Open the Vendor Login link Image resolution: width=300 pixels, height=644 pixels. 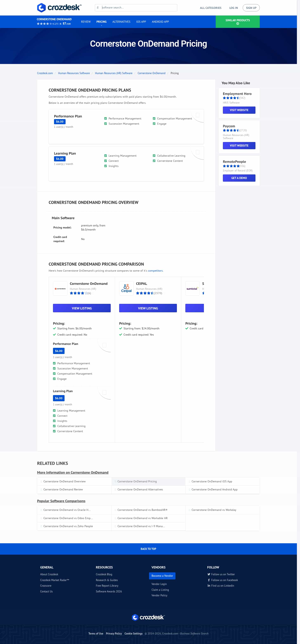coord(159,584)
